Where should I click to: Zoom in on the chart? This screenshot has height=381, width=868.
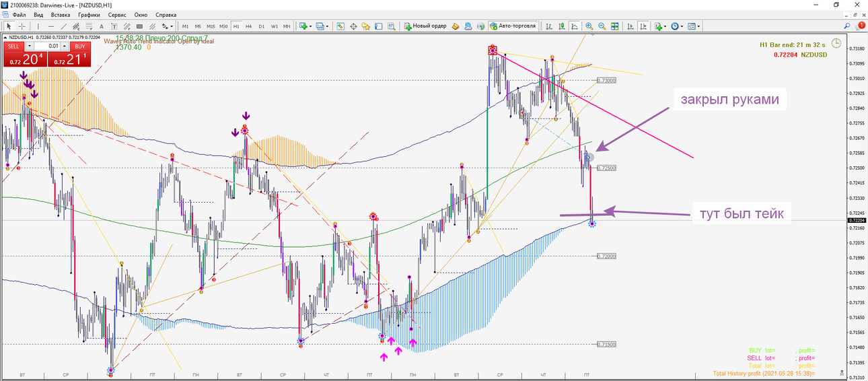[x=589, y=26]
